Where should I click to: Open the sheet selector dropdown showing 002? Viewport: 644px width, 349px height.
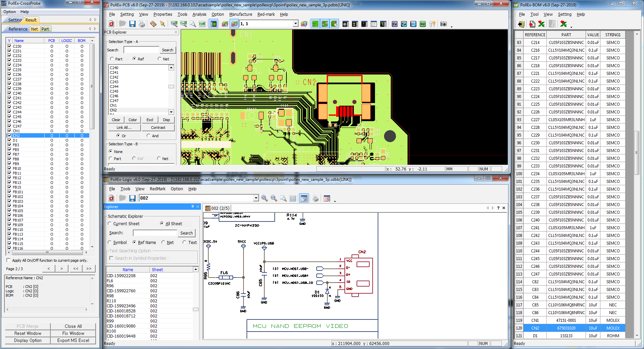pyautogui.click(x=256, y=198)
